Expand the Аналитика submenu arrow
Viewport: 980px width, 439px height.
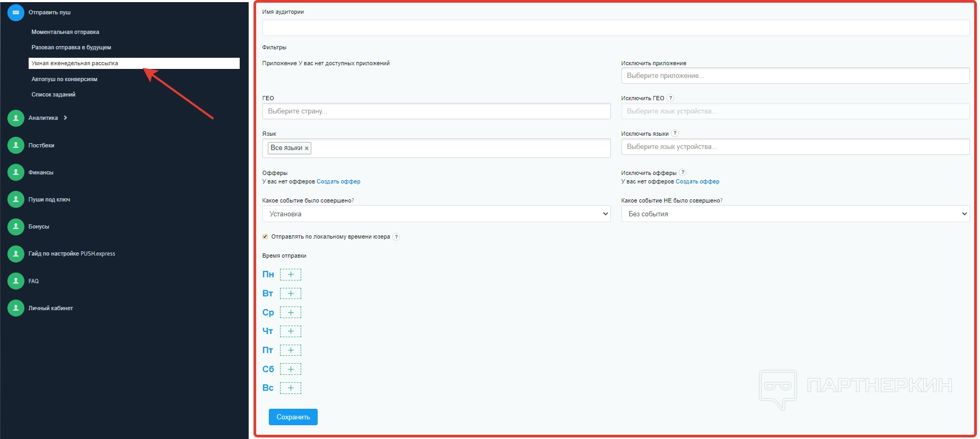pos(65,118)
